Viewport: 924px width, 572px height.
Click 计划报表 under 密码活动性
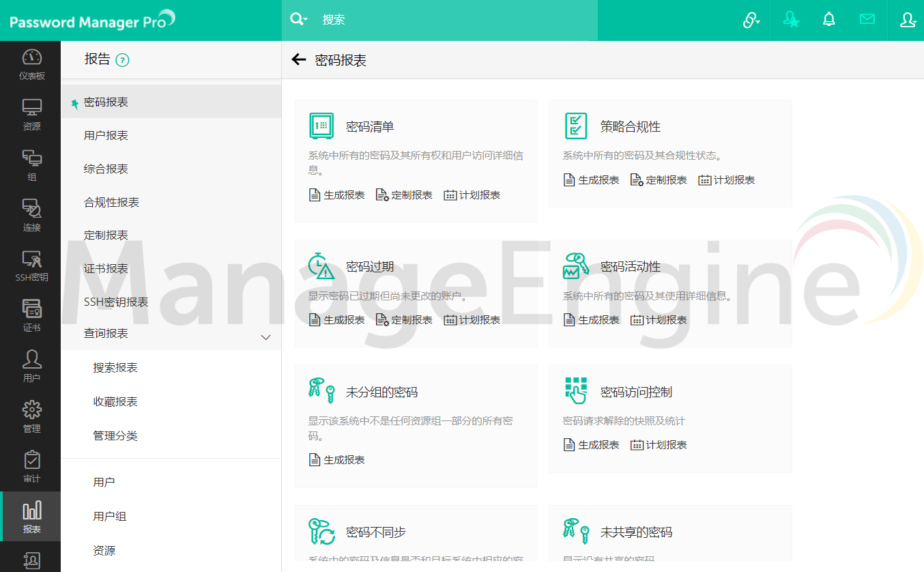pos(659,319)
